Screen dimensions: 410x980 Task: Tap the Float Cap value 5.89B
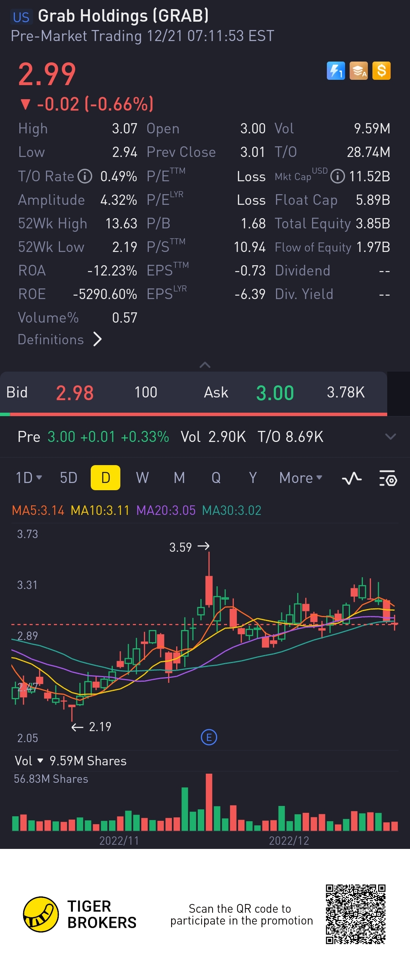coord(373,200)
